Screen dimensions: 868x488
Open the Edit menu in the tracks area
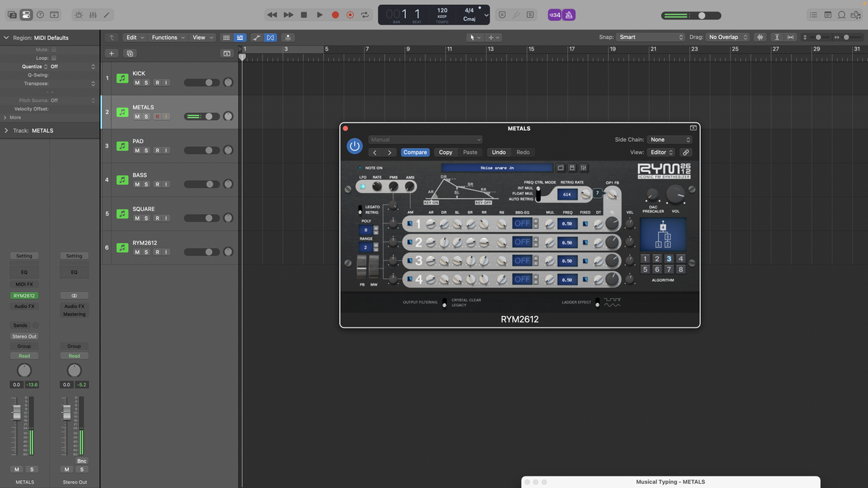pos(134,38)
